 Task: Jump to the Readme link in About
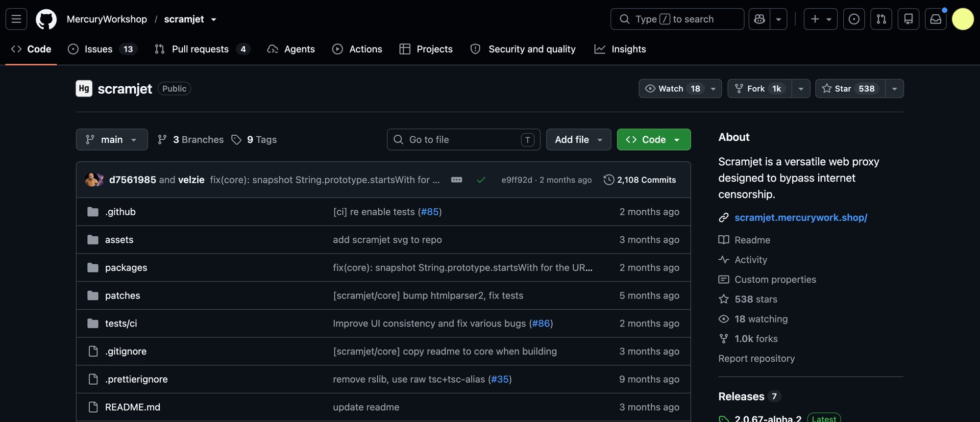752,240
